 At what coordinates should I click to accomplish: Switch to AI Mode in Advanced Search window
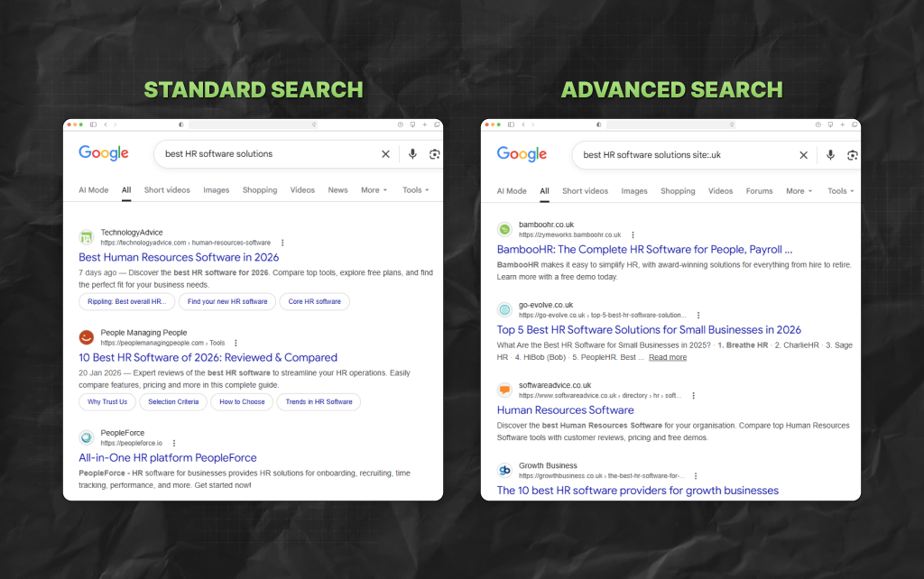[512, 191]
